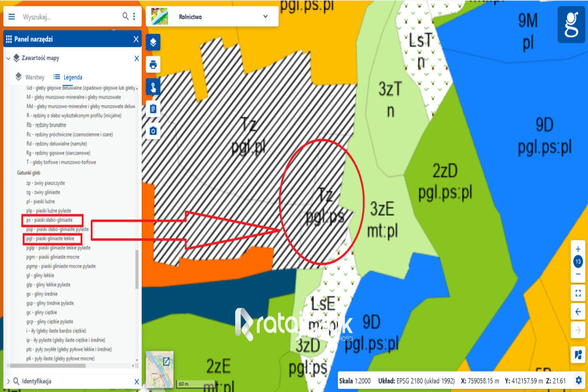Select legend row 'pgm - piaski gliniaste mocne'

tap(54, 257)
